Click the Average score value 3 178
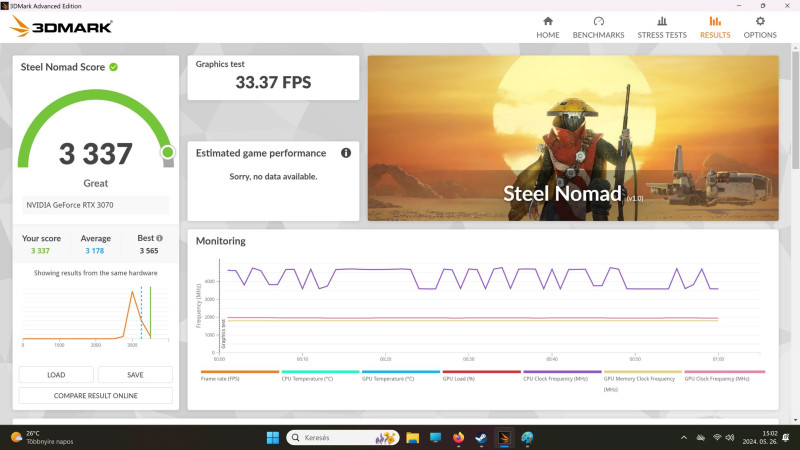The width and height of the screenshot is (800, 450). pos(95,251)
